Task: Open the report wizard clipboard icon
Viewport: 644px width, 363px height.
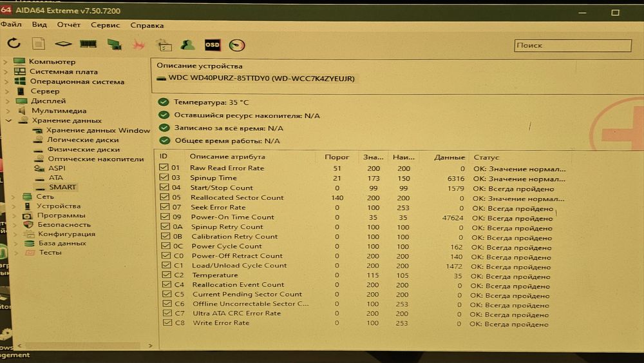Action: [164, 44]
